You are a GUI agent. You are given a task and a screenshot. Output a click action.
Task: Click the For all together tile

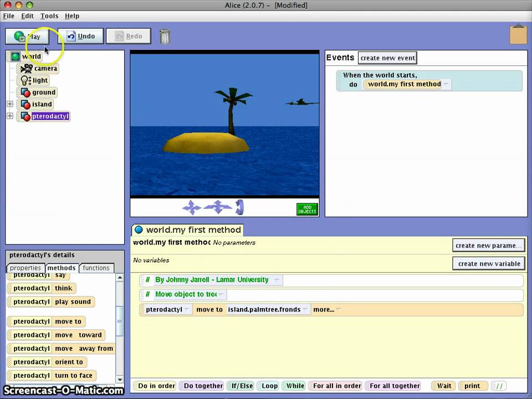[392, 386]
